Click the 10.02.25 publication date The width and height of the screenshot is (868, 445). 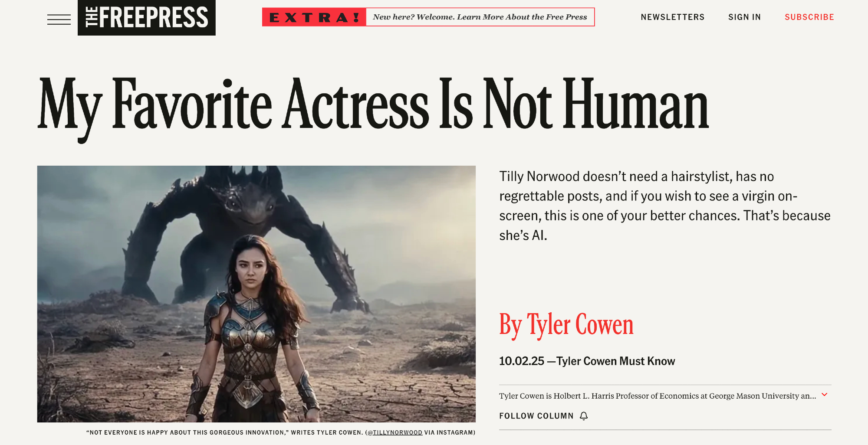[x=522, y=361]
